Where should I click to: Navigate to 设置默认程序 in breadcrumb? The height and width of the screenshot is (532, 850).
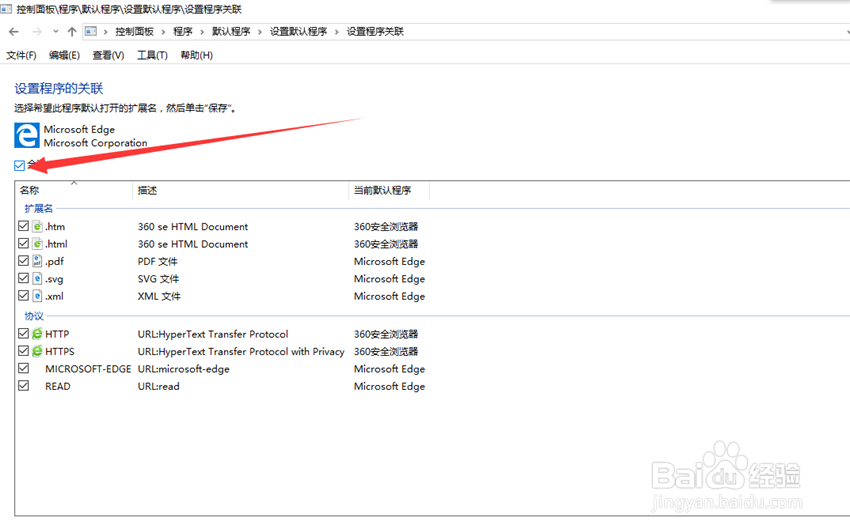(x=298, y=31)
